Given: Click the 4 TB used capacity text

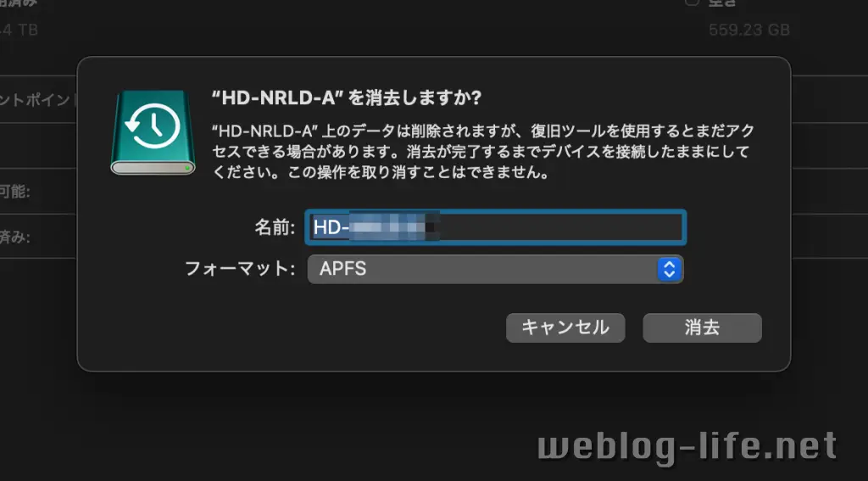Looking at the screenshot, I should click(x=19, y=30).
